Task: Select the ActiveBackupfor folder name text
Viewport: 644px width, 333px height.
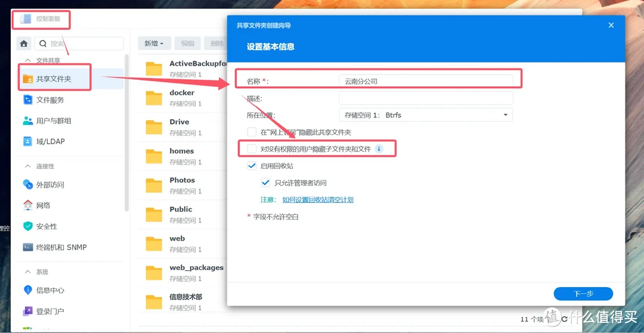Action: click(199, 64)
